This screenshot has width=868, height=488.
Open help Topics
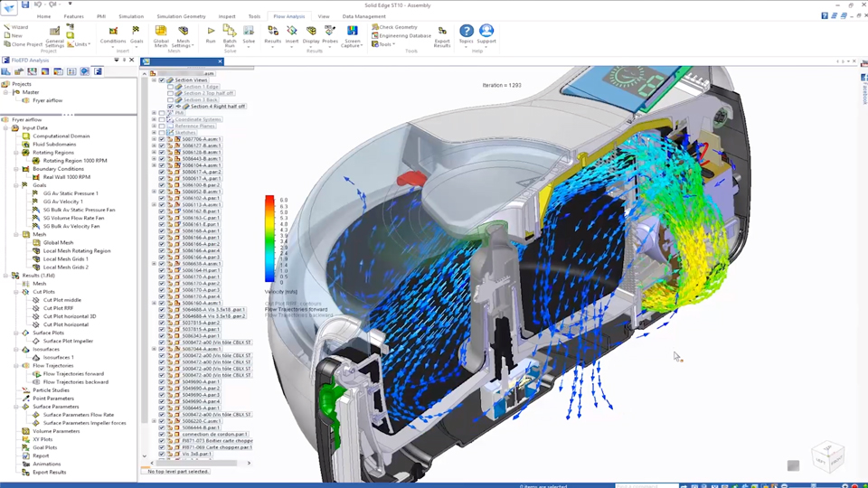click(467, 34)
